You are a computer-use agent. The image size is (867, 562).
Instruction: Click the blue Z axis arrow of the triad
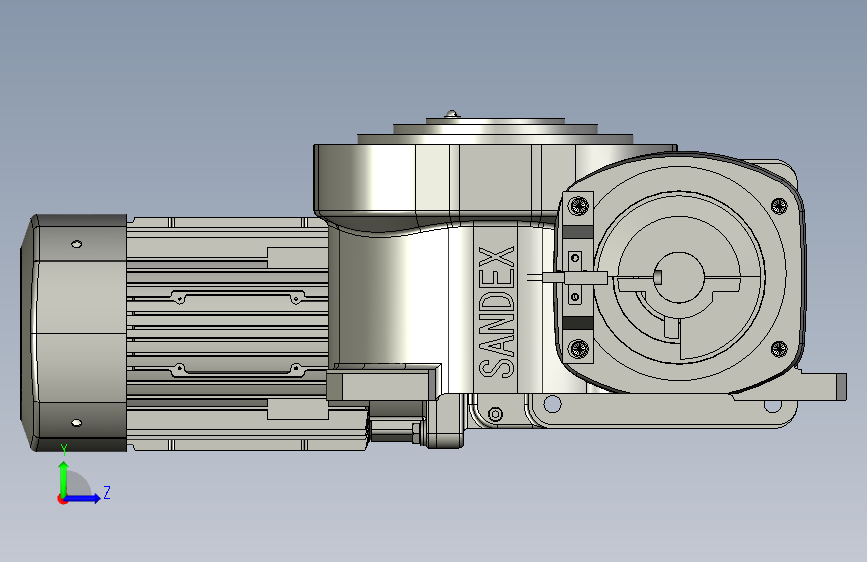click(83, 498)
